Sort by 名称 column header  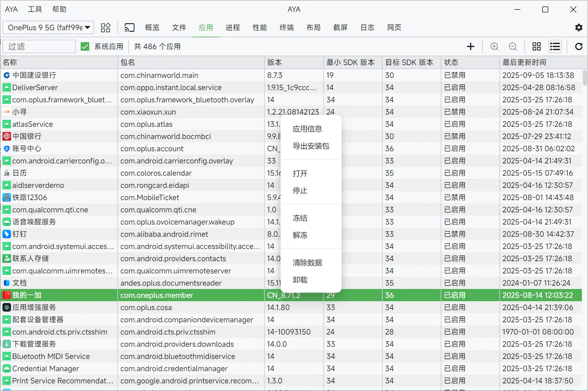tap(59, 62)
